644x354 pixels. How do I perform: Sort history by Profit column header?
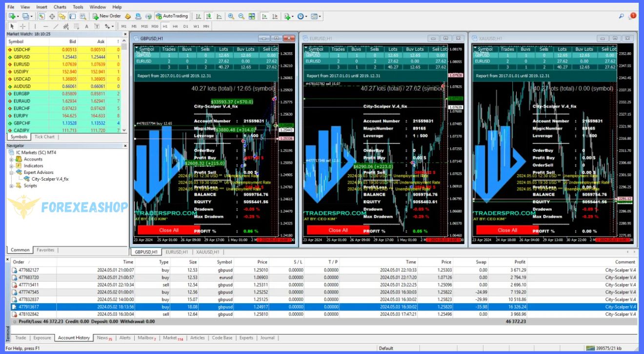(x=520, y=262)
